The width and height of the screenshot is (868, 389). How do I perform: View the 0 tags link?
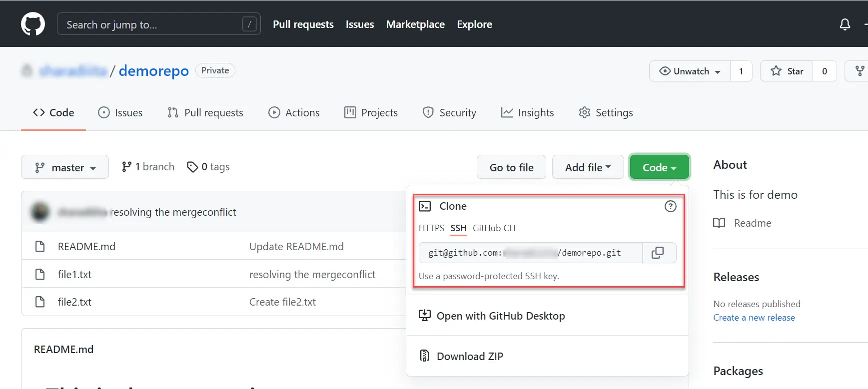[x=208, y=167]
